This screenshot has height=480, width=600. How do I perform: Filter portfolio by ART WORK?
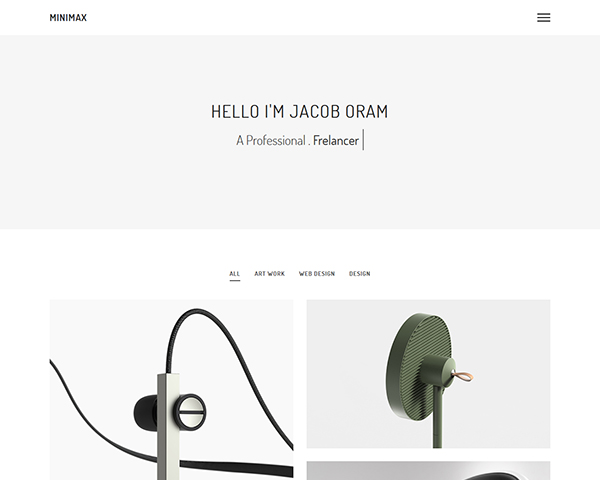click(x=269, y=274)
